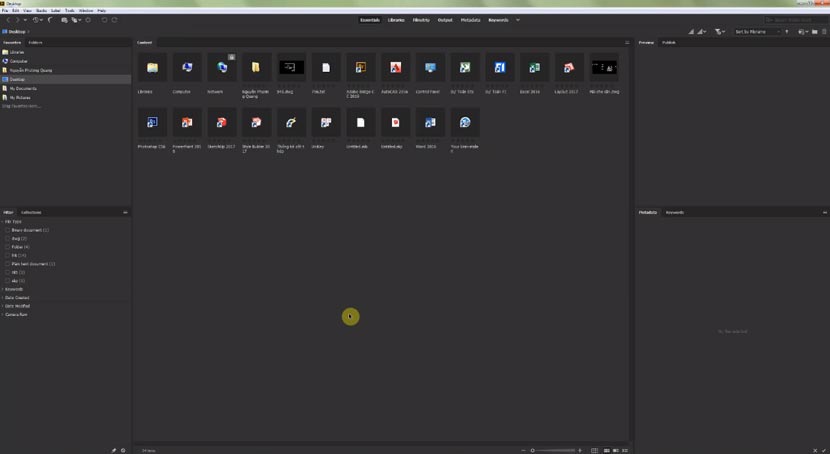Screen dimensions: 830x454
Task: Select the Output workspace
Action: coord(445,20)
